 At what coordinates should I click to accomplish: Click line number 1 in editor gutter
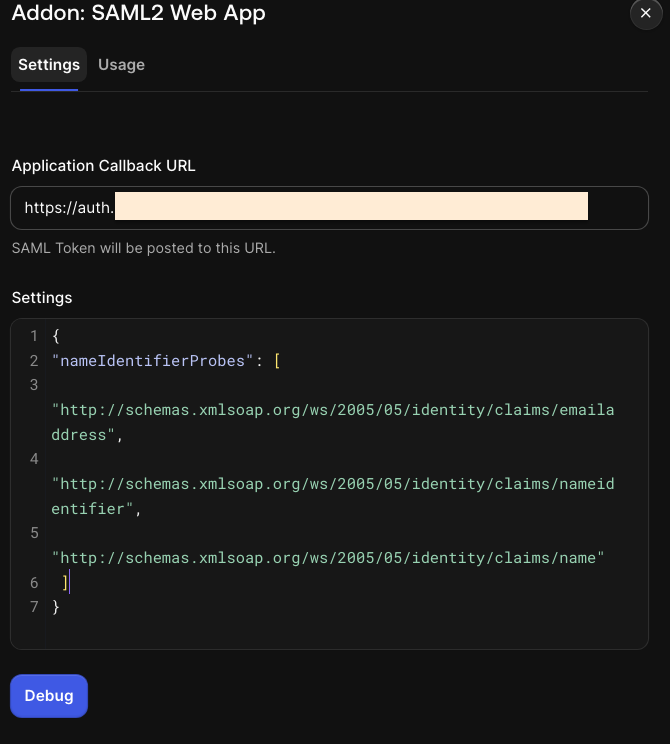click(34, 336)
